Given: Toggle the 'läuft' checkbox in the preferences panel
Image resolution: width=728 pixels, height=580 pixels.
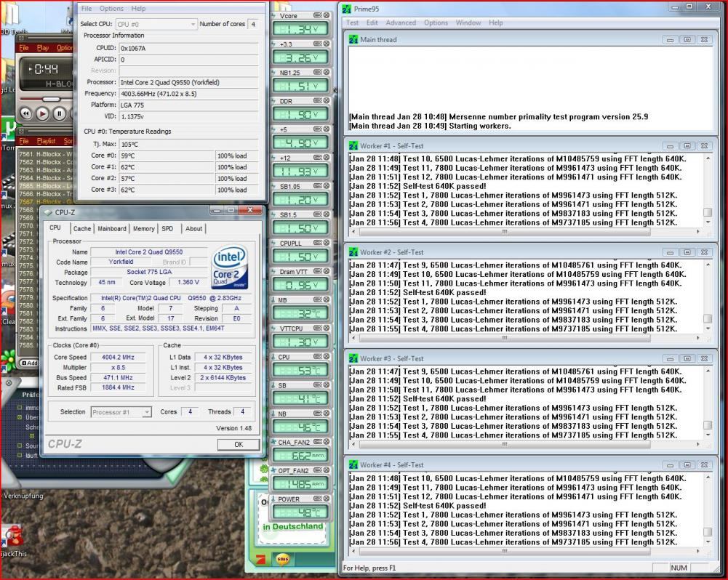Looking at the screenshot, I should click(20, 455).
